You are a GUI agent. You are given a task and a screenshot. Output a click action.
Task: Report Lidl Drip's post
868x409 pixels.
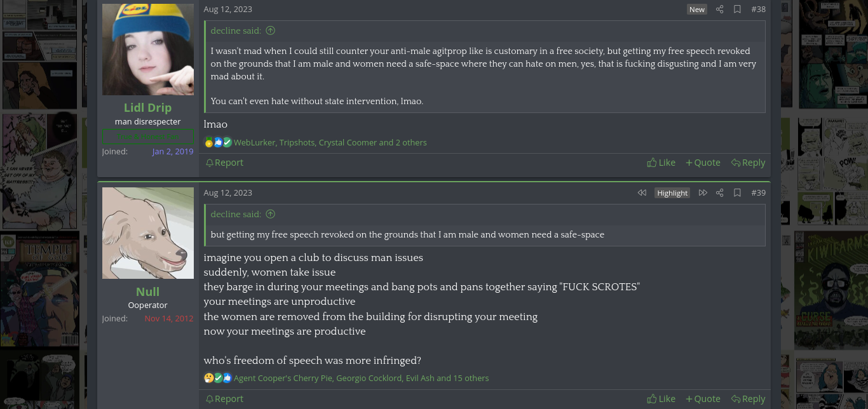(224, 163)
